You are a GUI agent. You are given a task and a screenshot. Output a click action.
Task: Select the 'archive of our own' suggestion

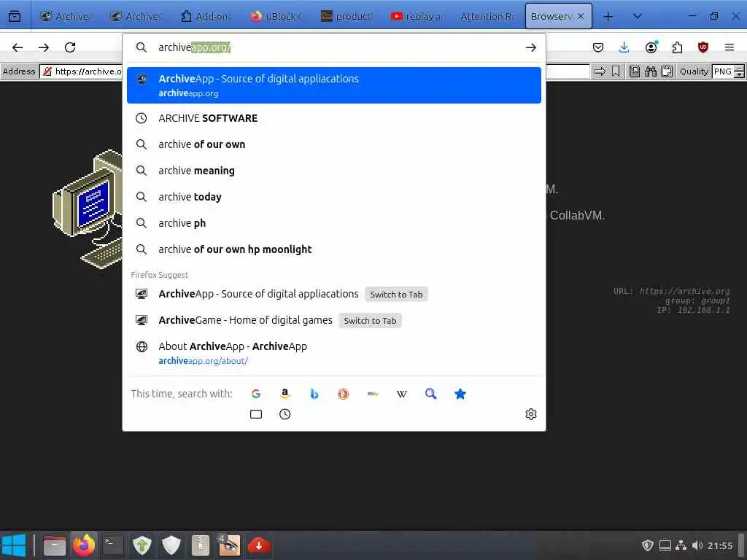(x=334, y=144)
